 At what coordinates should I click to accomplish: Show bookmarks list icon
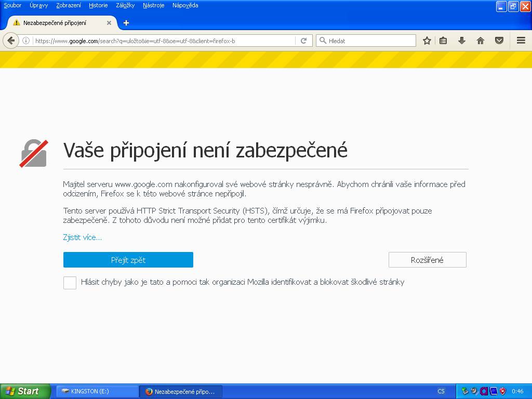[x=443, y=41]
